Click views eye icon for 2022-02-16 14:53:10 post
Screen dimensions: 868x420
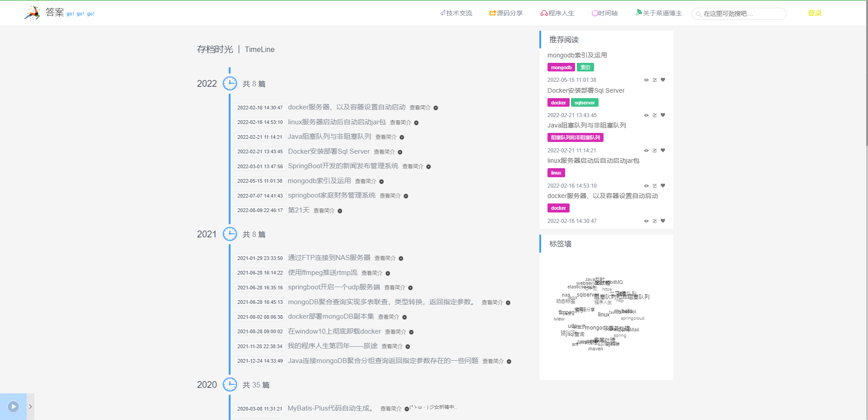646,186
